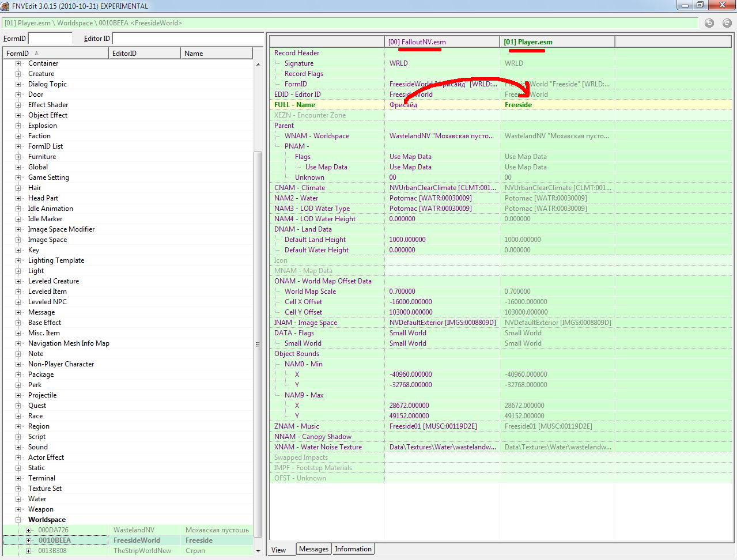The image size is (737, 560).
Task: Expand the 0010BEEA FreesideWorld record
Action: pos(28,540)
